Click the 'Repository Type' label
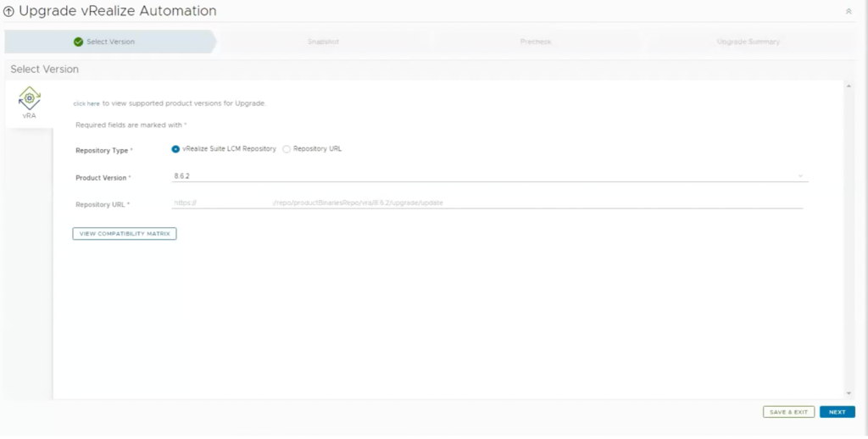This screenshot has width=868, height=439. click(102, 151)
